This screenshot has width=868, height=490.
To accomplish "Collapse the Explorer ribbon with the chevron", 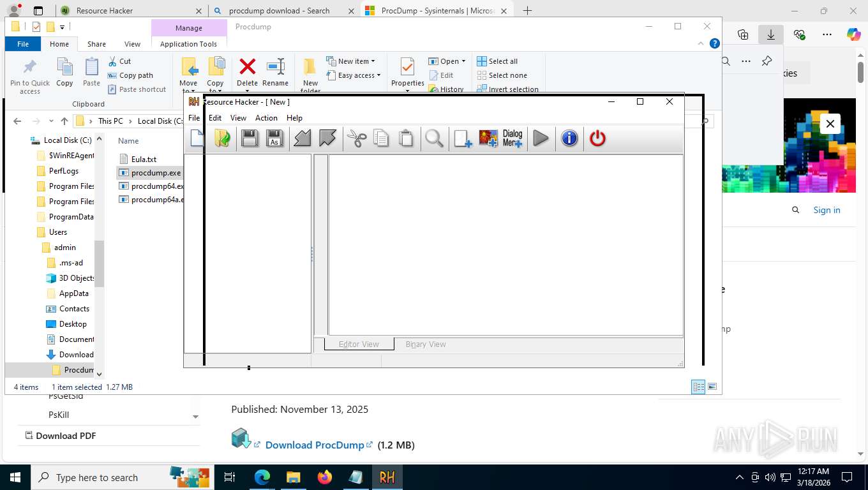I will 701,43.
